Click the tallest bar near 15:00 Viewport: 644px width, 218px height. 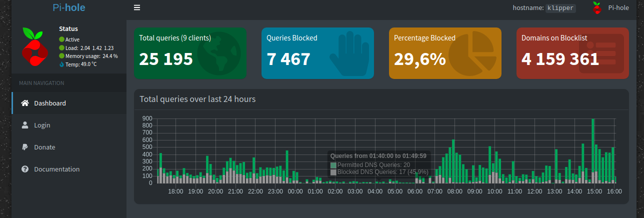coord(592,150)
